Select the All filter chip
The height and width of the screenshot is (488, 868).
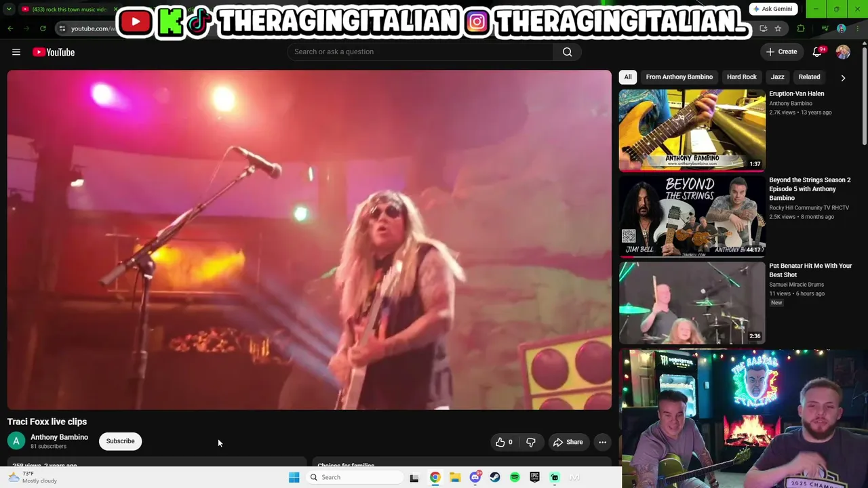pyautogui.click(x=628, y=77)
